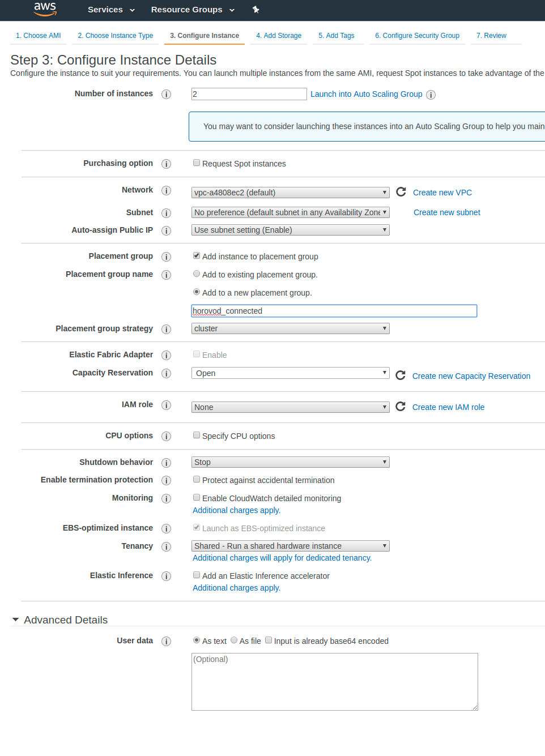The image size is (545, 756).
Task: Go to the 4. Add Storage tab
Action: tap(279, 36)
